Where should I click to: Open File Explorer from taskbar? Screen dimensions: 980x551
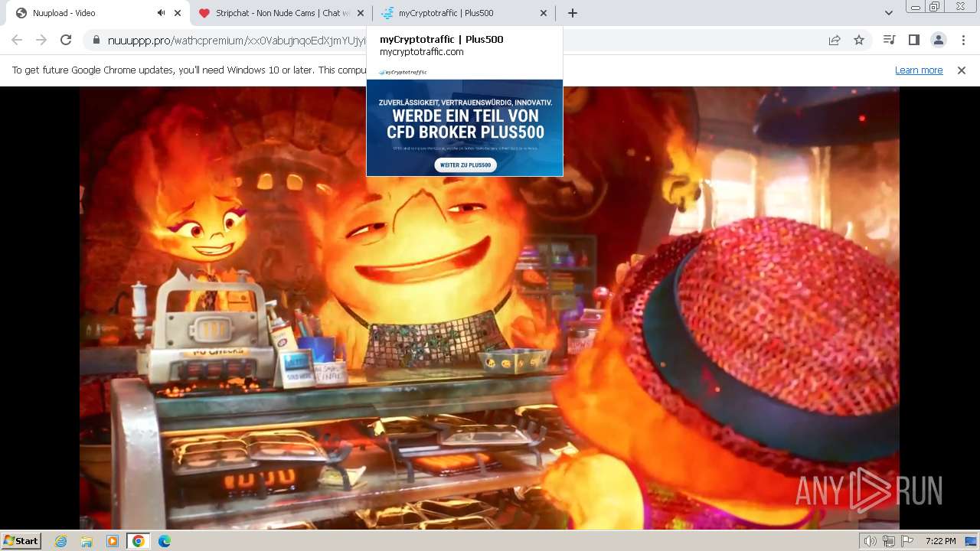[87, 541]
